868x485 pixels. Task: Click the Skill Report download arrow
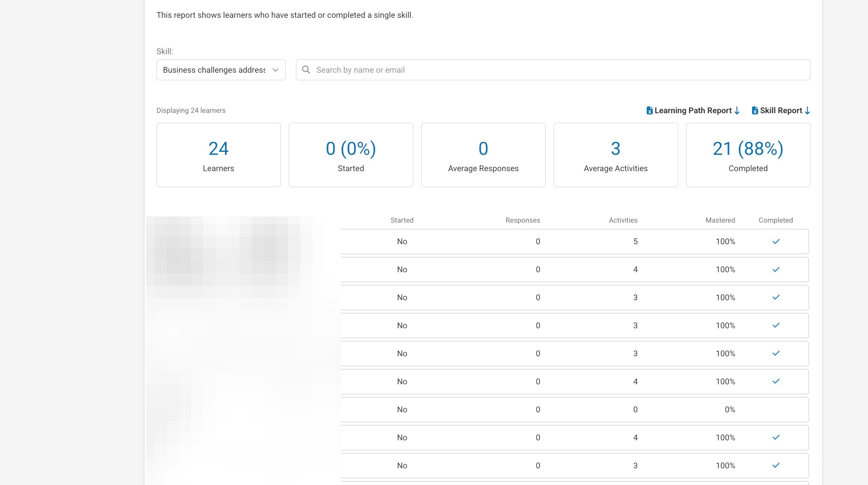tap(807, 111)
